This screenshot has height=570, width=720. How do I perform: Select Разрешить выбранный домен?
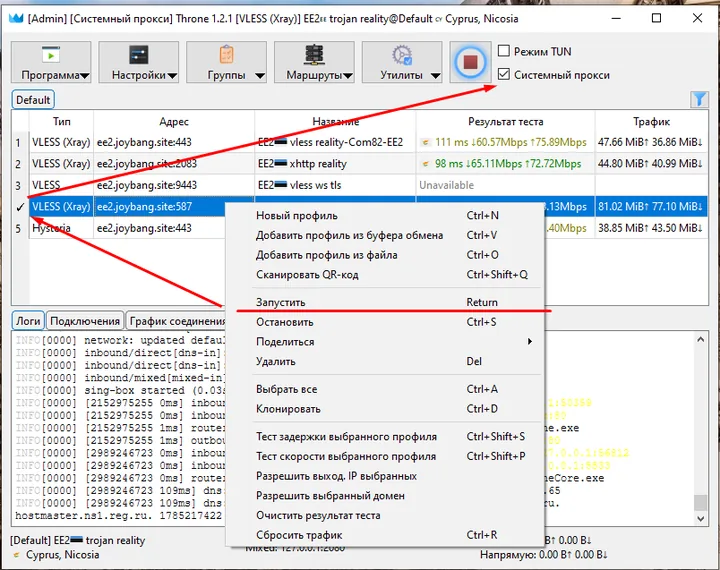(385, 496)
